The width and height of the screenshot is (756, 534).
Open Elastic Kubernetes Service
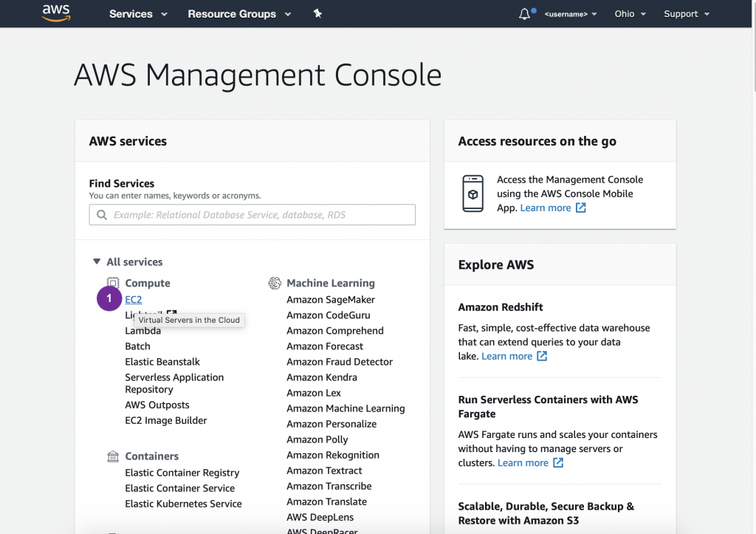[x=183, y=504]
